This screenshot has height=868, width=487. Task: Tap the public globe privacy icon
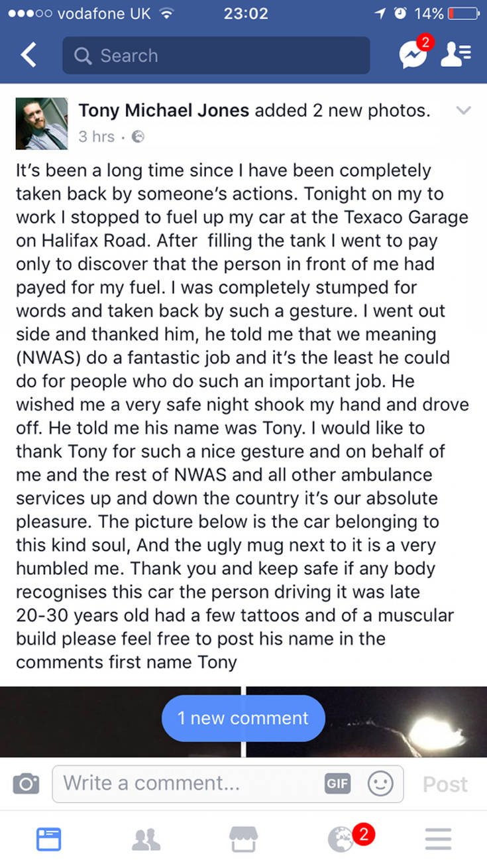(x=138, y=137)
